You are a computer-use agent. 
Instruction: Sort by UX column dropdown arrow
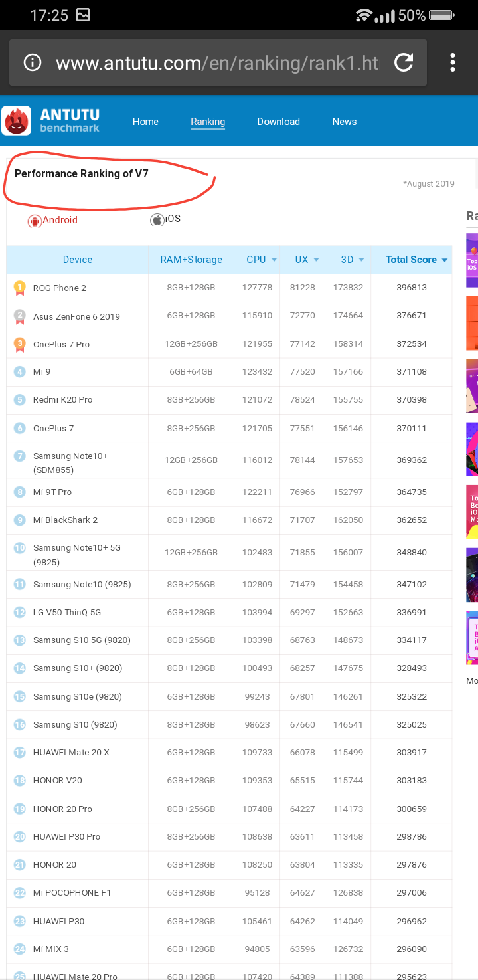(x=317, y=260)
